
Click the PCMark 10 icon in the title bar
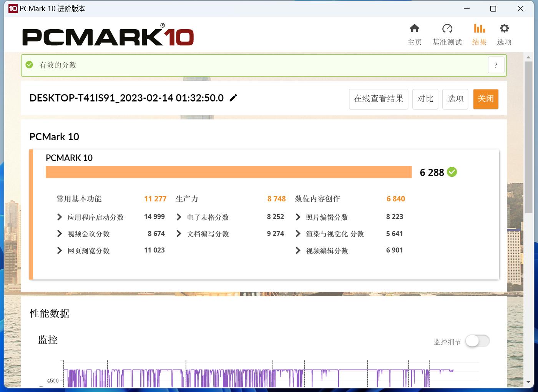(x=12, y=8)
